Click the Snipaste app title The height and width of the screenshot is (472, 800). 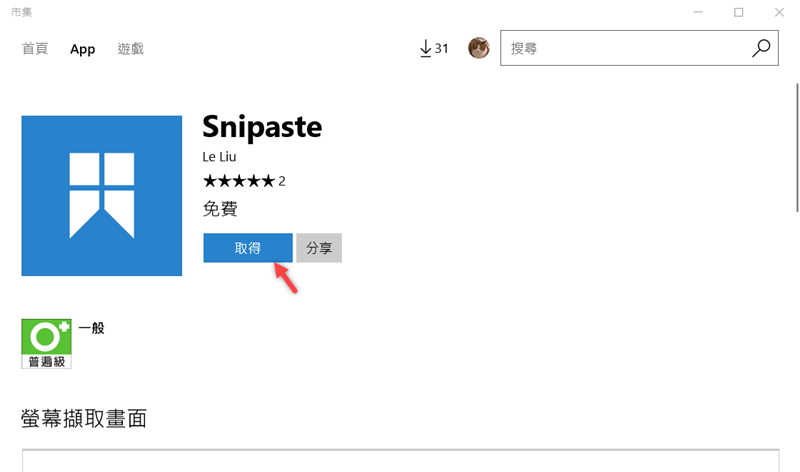click(x=262, y=127)
